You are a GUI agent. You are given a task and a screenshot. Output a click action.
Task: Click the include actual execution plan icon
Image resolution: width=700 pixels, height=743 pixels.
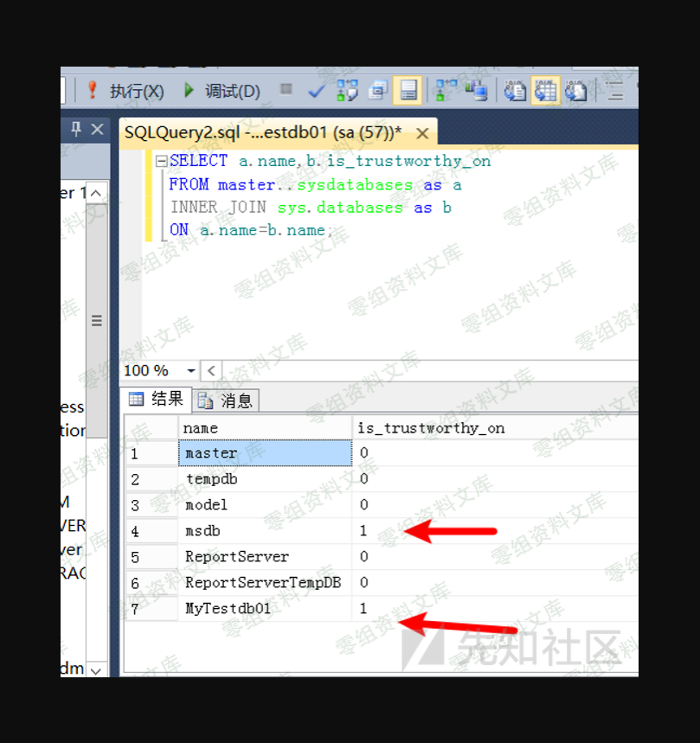[446, 91]
